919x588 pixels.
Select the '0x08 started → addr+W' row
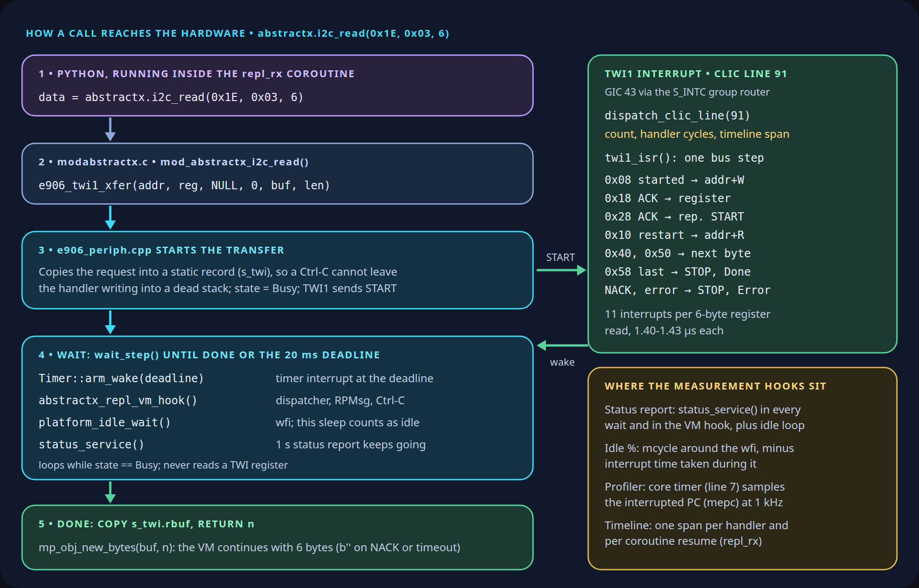[x=675, y=180]
